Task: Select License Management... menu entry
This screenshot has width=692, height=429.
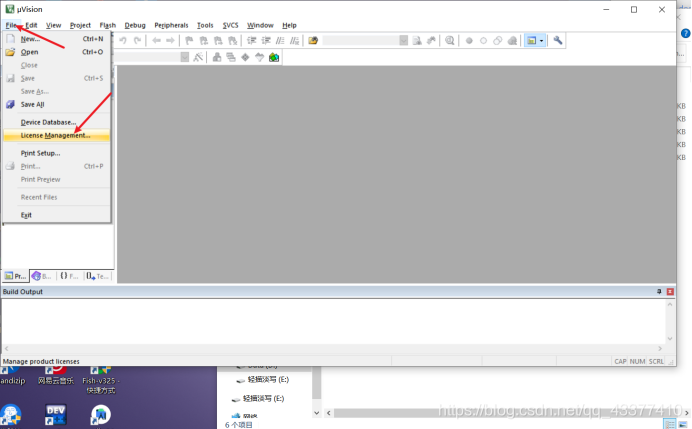Action: pyautogui.click(x=56, y=135)
